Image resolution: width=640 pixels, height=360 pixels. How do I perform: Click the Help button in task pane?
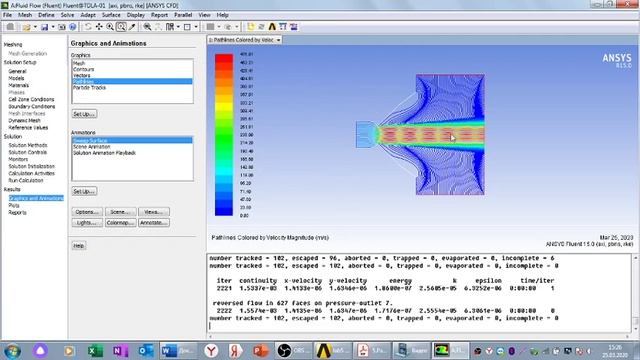[x=79, y=246]
